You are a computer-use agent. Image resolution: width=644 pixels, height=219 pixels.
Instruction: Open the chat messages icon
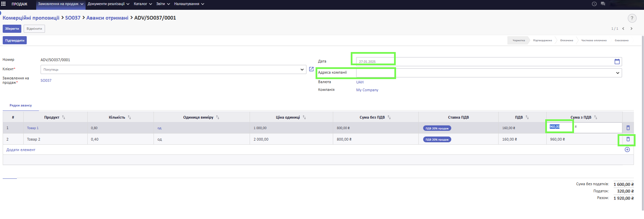point(603,4)
